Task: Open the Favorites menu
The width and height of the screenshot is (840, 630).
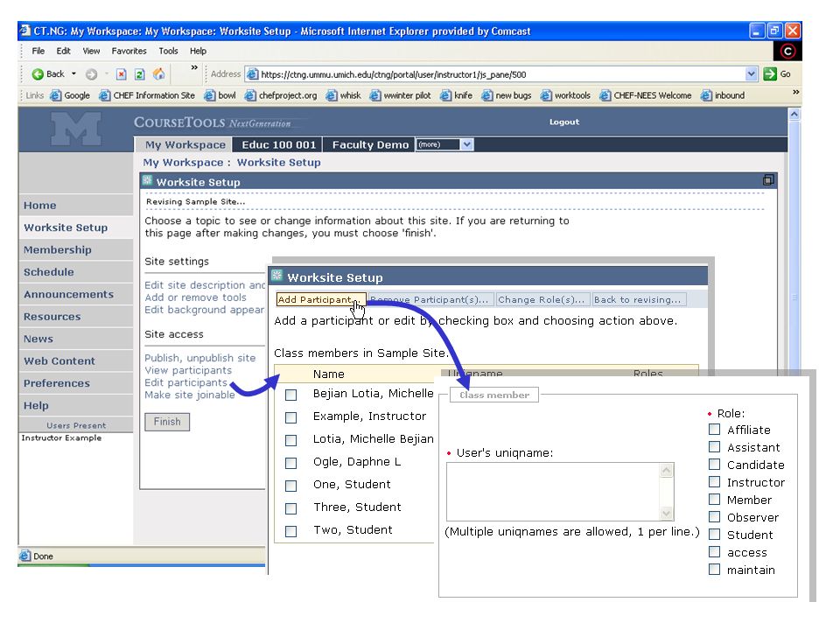Action: 129,51
